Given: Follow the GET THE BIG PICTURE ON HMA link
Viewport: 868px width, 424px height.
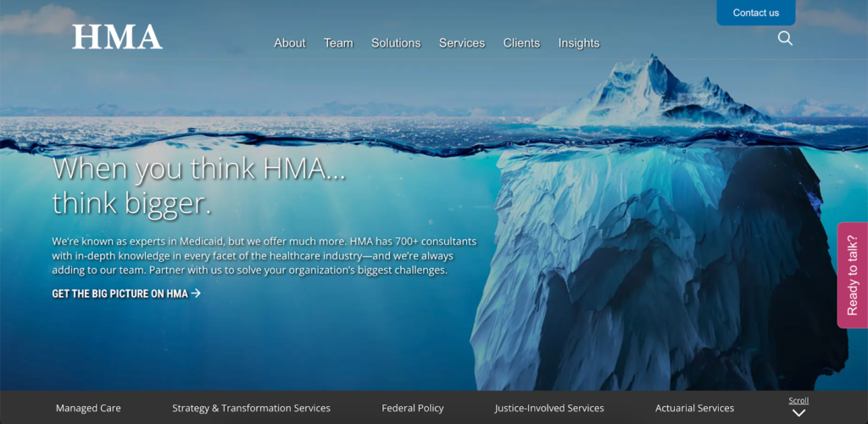Looking at the screenshot, I should pyautogui.click(x=127, y=293).
